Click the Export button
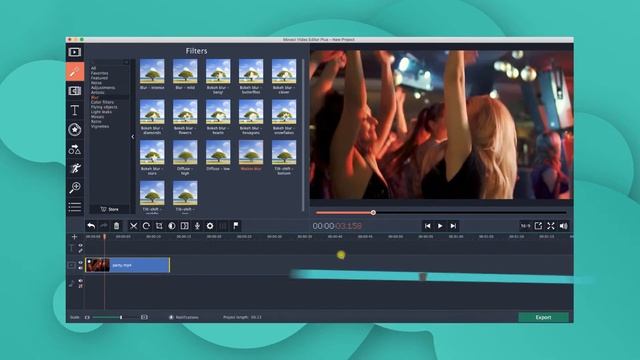 point(543,317)
